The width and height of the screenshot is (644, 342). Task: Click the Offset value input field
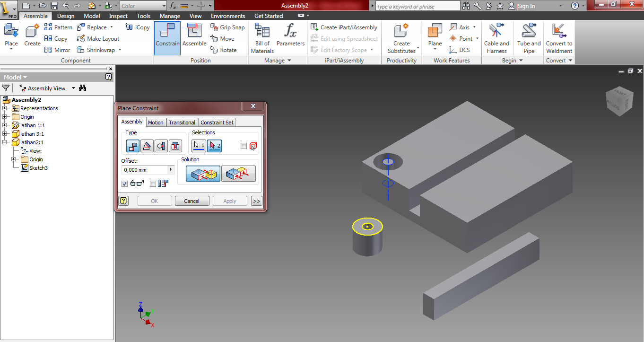coord(145,170)
